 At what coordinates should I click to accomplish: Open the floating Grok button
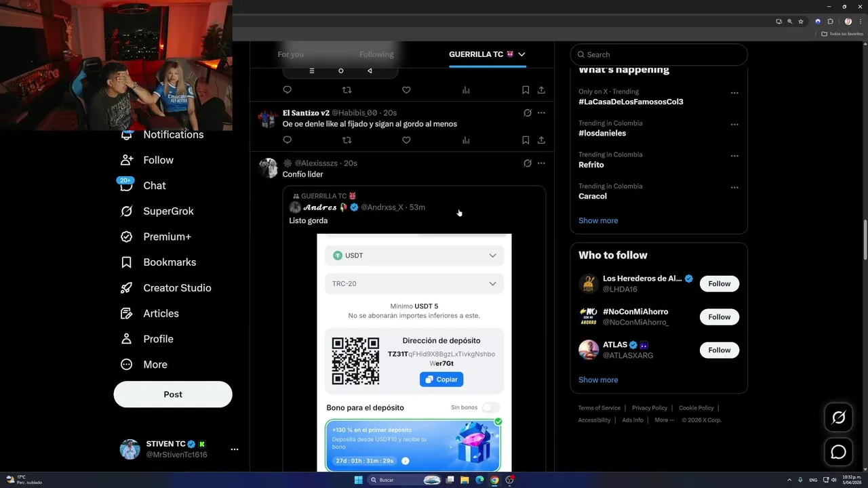pyautogui.click(x=838, y=418)
